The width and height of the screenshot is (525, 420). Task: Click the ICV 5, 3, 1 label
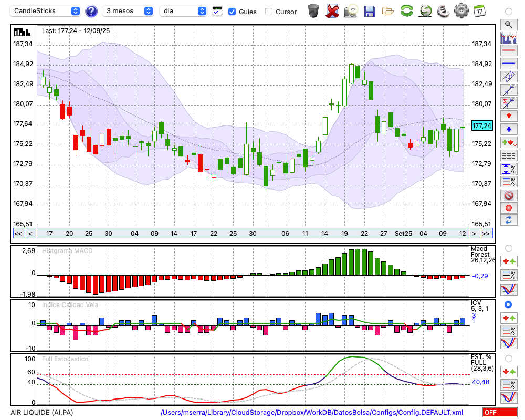(479, 306)
